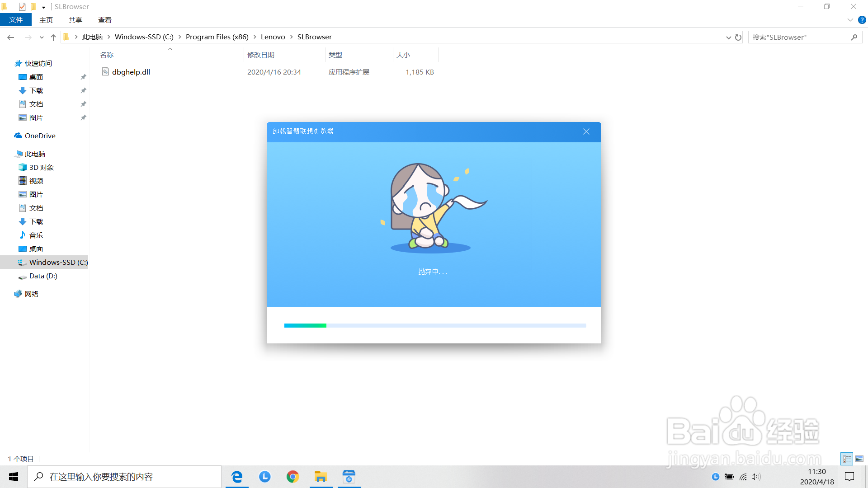Navigate to Lenovo in breadcrumb path

tap(273, 37)
